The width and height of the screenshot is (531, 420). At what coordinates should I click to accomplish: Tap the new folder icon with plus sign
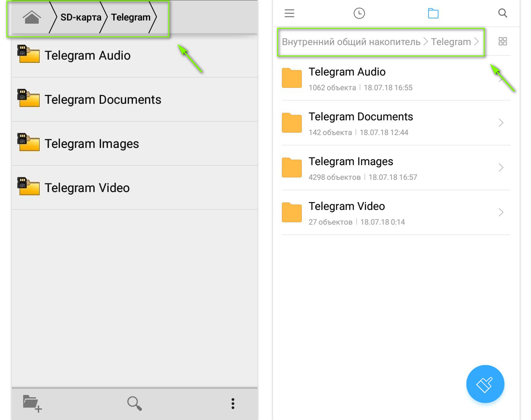(x=32, y=403)
